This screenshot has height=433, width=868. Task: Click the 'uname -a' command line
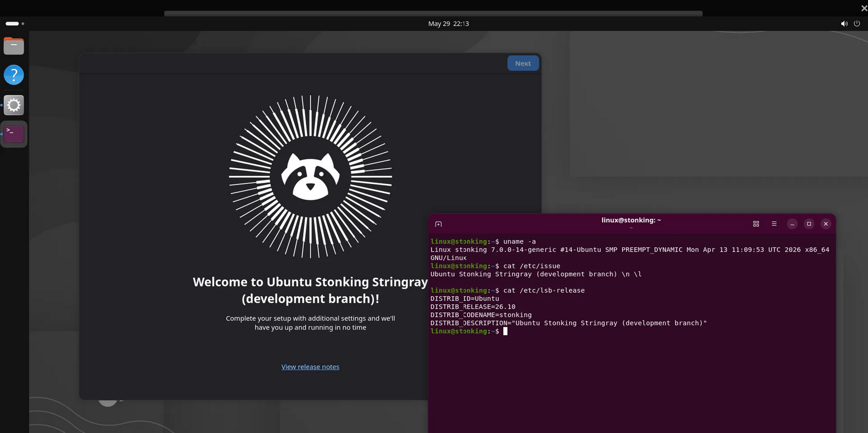(483, 242)
